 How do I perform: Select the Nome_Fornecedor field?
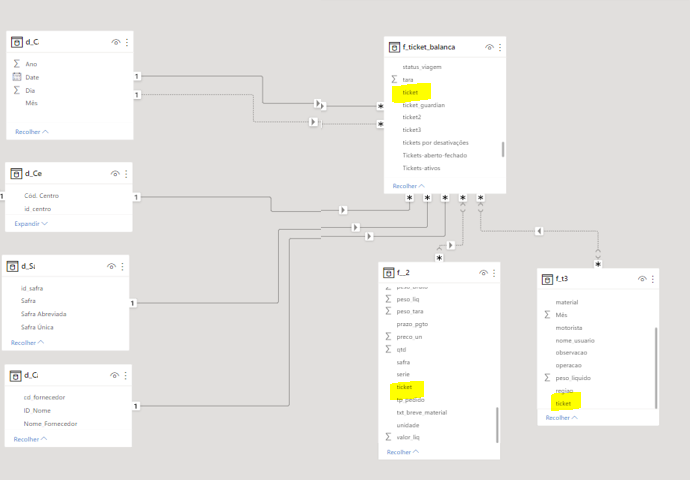click(50, 424)
